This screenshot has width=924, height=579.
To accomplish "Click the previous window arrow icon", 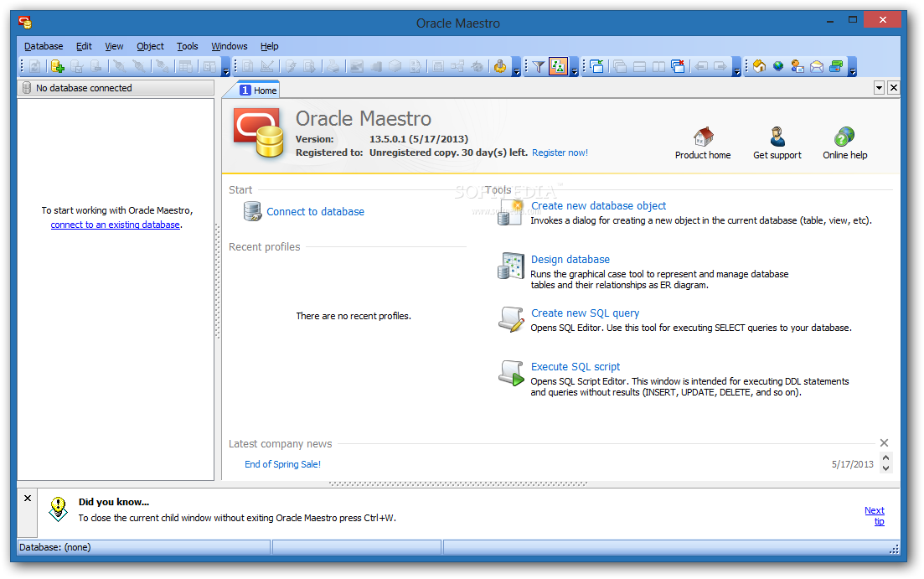I will coord(701,67).
